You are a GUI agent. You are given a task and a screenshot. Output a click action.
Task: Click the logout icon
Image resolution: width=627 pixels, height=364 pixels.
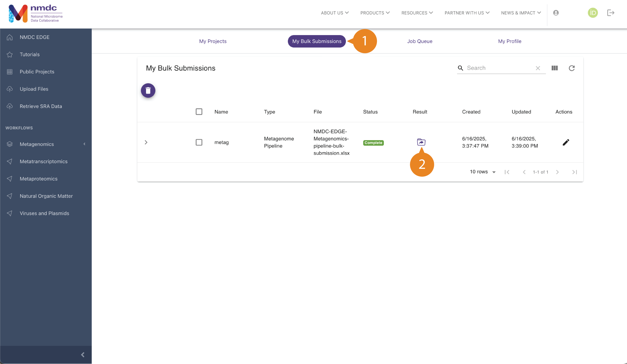pyautogui.click(x=611, y=13)
